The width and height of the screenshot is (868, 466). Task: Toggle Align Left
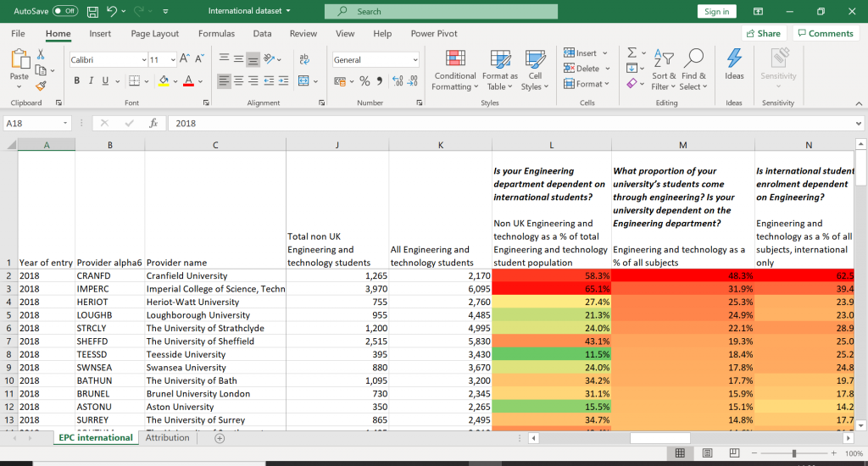pyautogui.click(x=224, y=80)
